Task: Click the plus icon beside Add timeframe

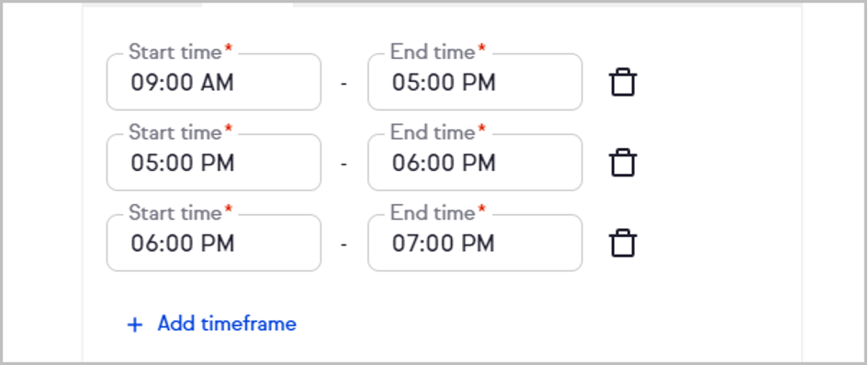Action: 134,325
